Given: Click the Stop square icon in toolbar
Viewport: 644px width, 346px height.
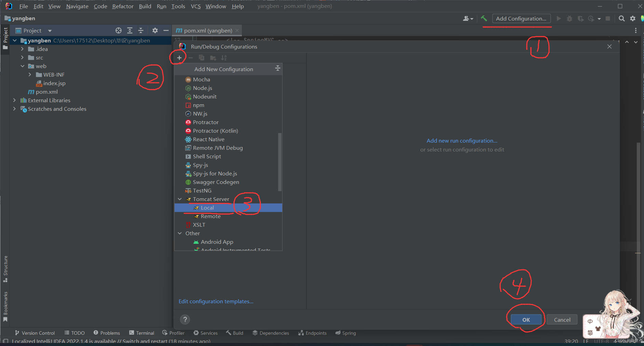Looking at the screenshot, I should pyautogui.click(x=608, y=18).
